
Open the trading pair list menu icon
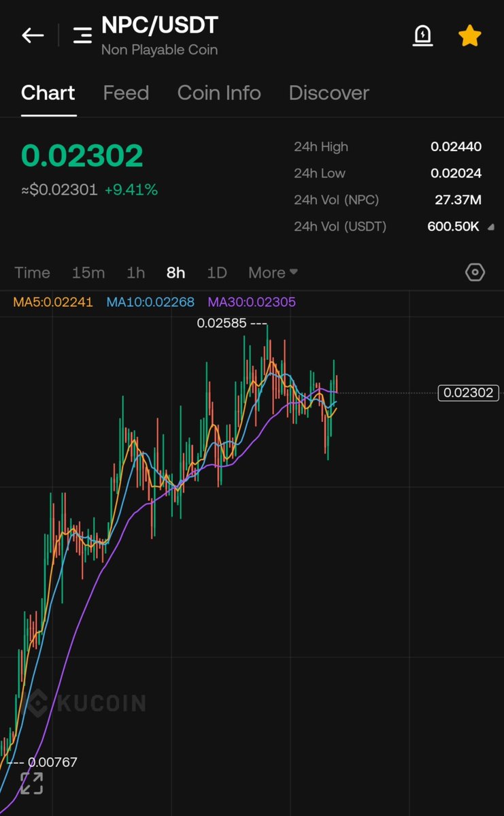(82, 35)
